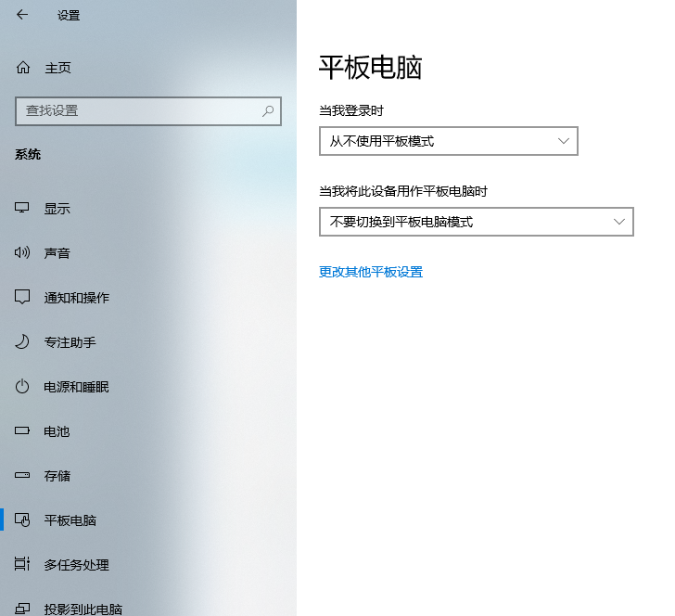This screenshot has width=675, height=616.
Task: Click the drive icon for 存储
Action: (22, 475)
